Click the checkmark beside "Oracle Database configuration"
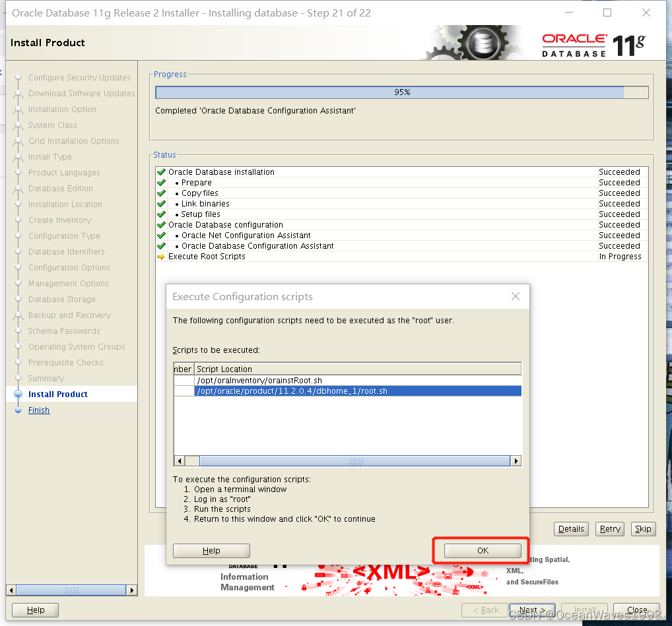Screen dimensions: 672x626 click(x=160, y=224)
